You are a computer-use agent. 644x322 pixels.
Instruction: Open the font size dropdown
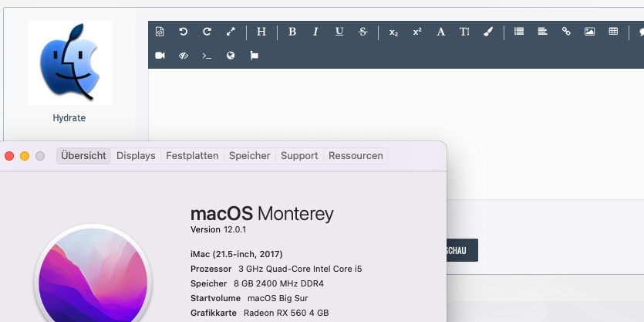(464, 32)
